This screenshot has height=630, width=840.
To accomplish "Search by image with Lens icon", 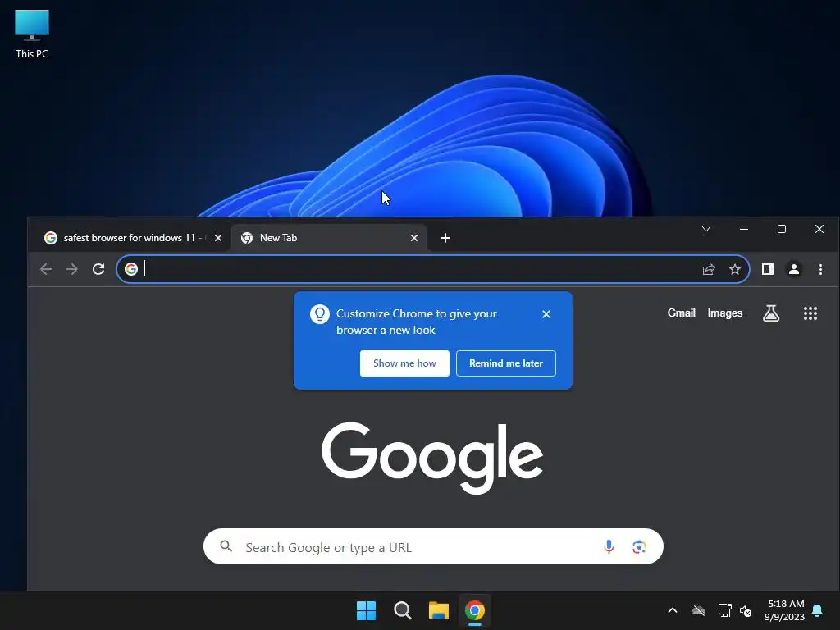I will (x=638, y=547).
